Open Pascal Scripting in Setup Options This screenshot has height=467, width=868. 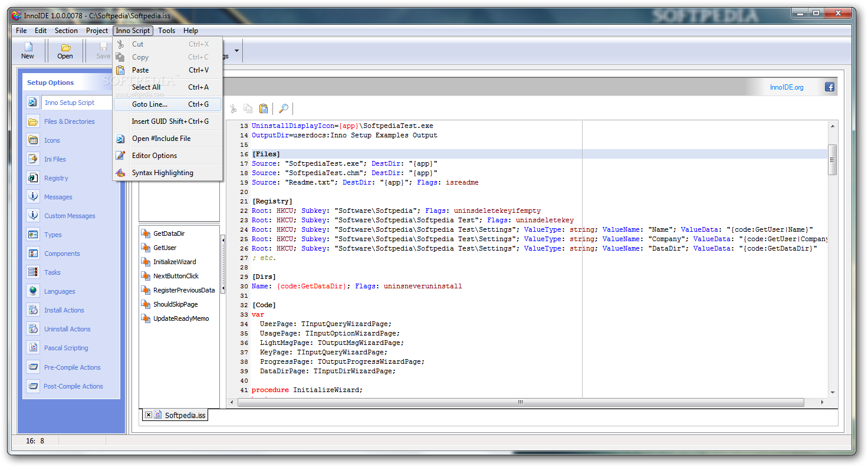tap(66, 348)
